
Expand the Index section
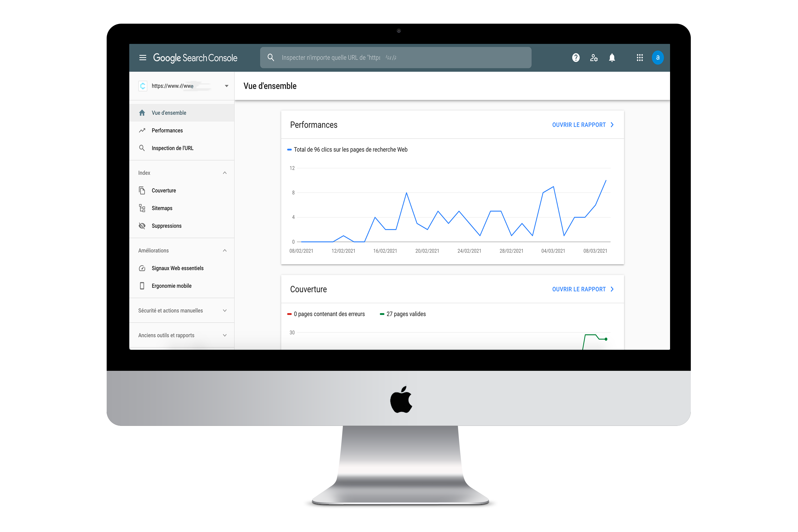pyautogui.click(x=225, y=173)
